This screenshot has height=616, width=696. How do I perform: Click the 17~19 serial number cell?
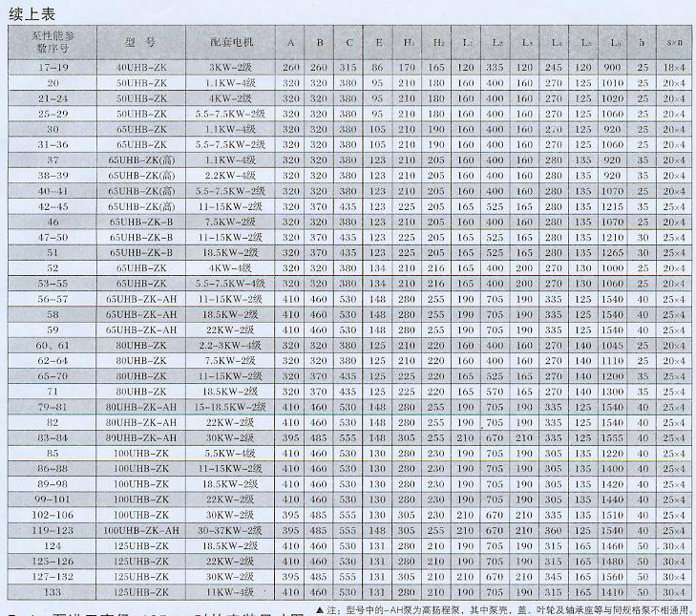click(x=53, y=69)
